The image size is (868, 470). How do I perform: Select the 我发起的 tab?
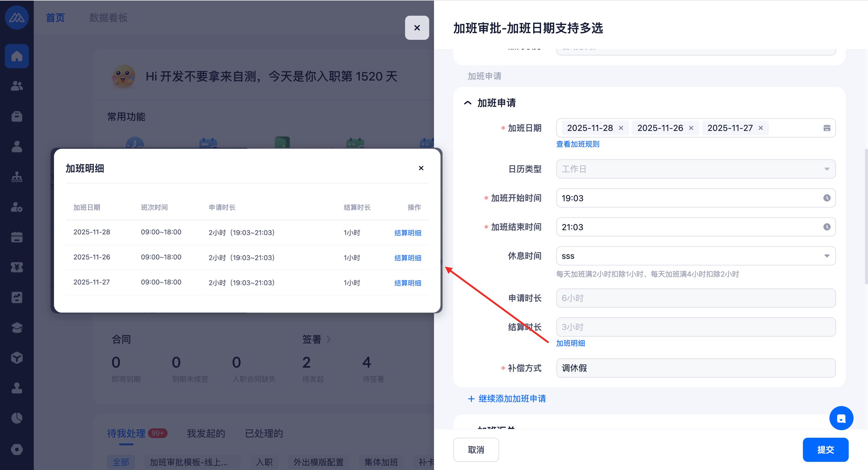pos(206,433)
